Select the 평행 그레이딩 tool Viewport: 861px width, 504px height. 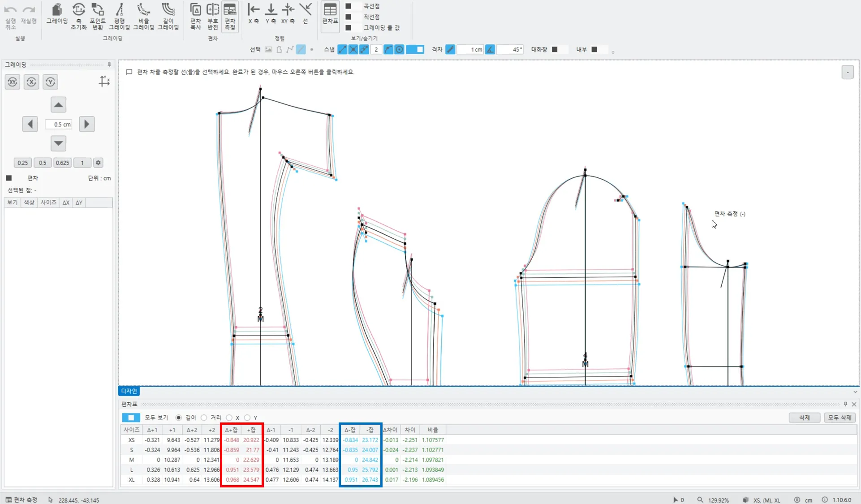[x=119, y=14]
